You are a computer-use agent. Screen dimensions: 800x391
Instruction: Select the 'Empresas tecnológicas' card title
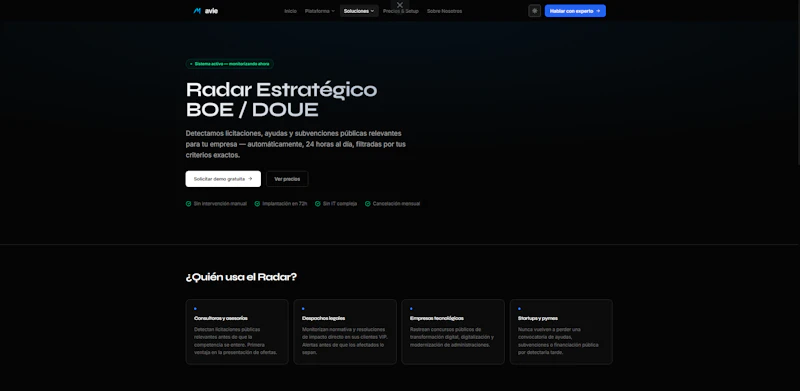(437, 319)
